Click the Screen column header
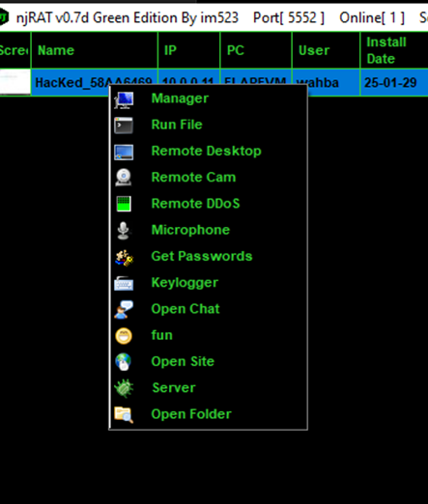428x504 pixels. (15, 50)
